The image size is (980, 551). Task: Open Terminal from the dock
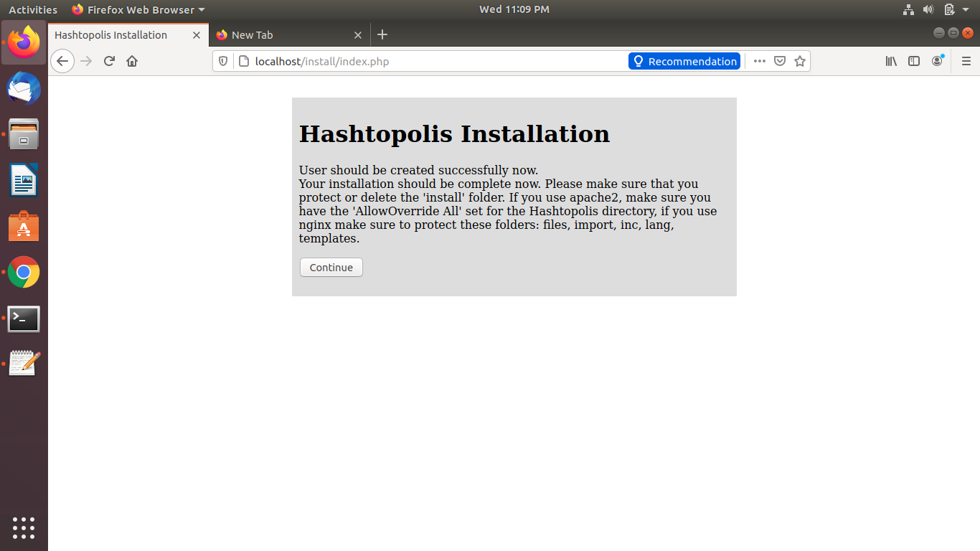(x=24, y=319)
